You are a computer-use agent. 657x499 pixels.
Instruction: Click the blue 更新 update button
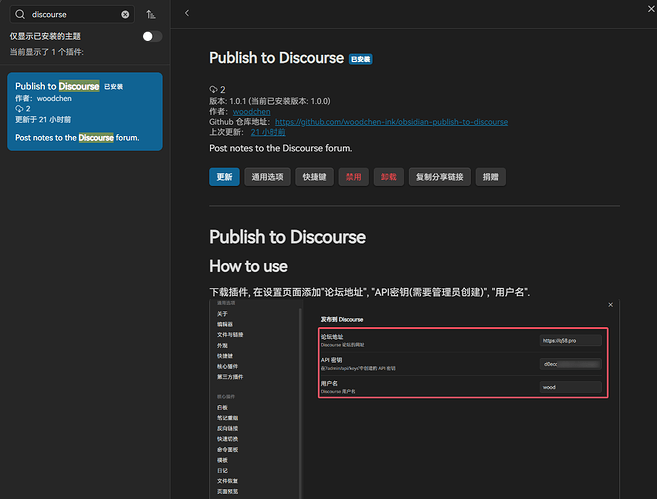pyautogui.click(x=224, y=177)
